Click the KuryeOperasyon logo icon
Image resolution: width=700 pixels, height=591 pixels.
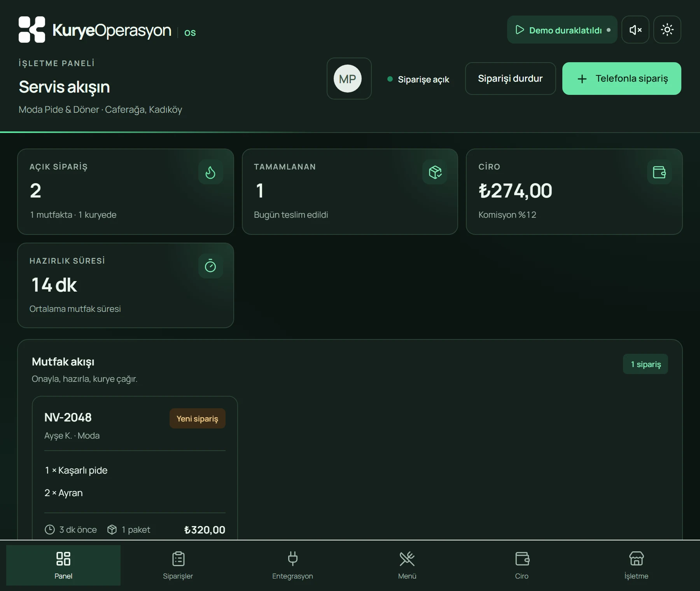(32, 30)
